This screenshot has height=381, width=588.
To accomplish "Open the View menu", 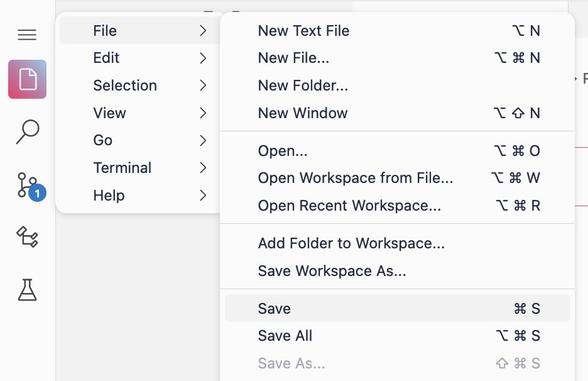I will [x=109, y=113].
